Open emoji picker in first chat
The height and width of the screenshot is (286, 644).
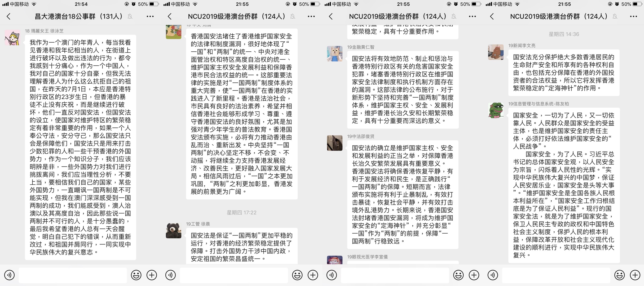[x=136, y=275]
